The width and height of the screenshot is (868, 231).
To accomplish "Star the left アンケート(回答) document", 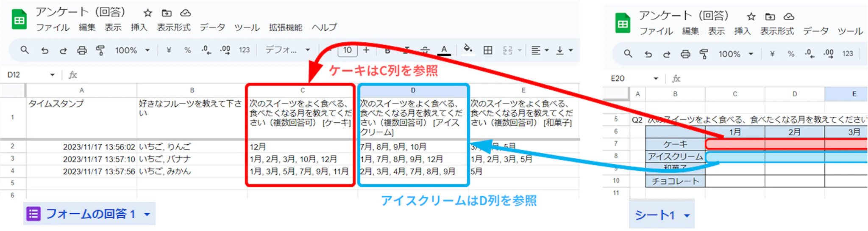I will pos(147,13).
